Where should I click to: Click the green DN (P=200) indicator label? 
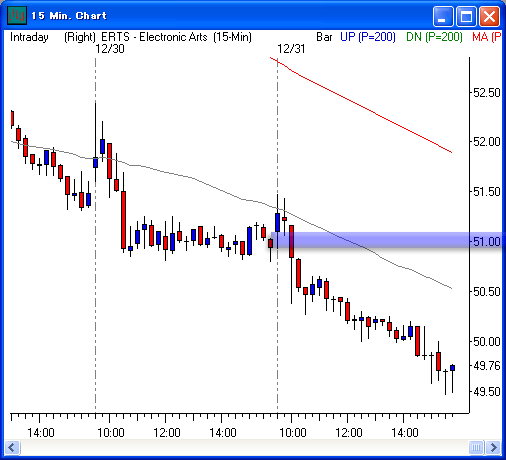point(434,37)
